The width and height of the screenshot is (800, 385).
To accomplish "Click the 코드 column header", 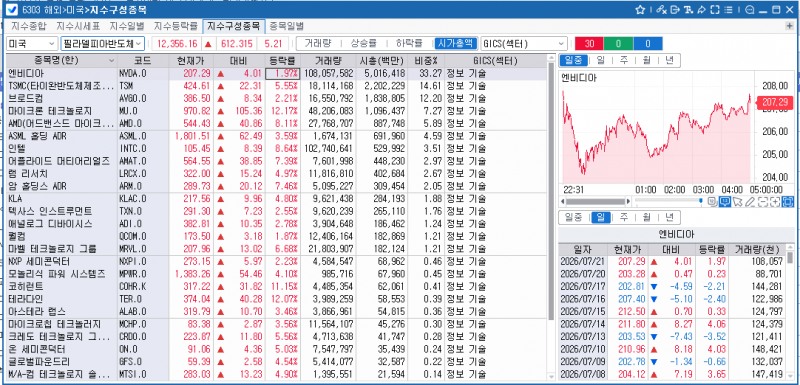I will [x=143, y=61].
